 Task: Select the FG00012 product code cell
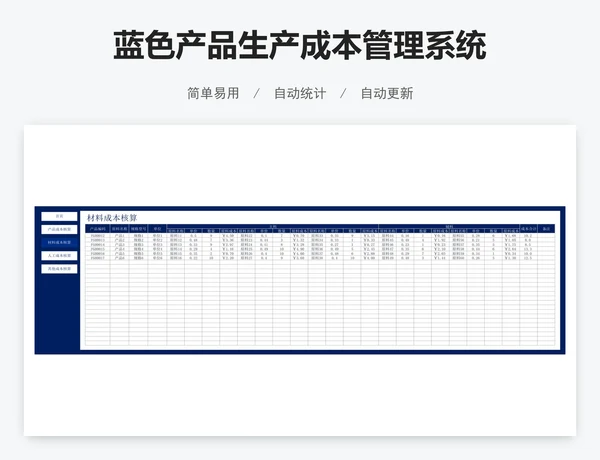tap(98, 236)
